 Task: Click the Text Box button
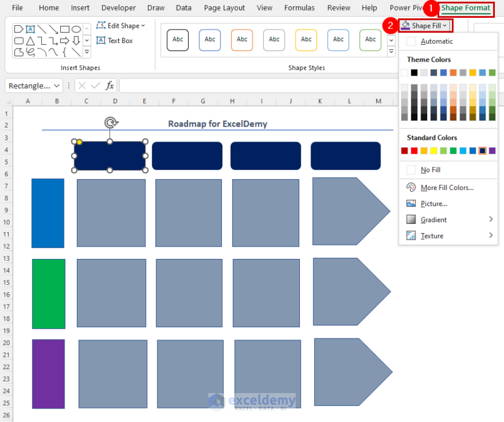pyautogui.click(x=115, y=41)
